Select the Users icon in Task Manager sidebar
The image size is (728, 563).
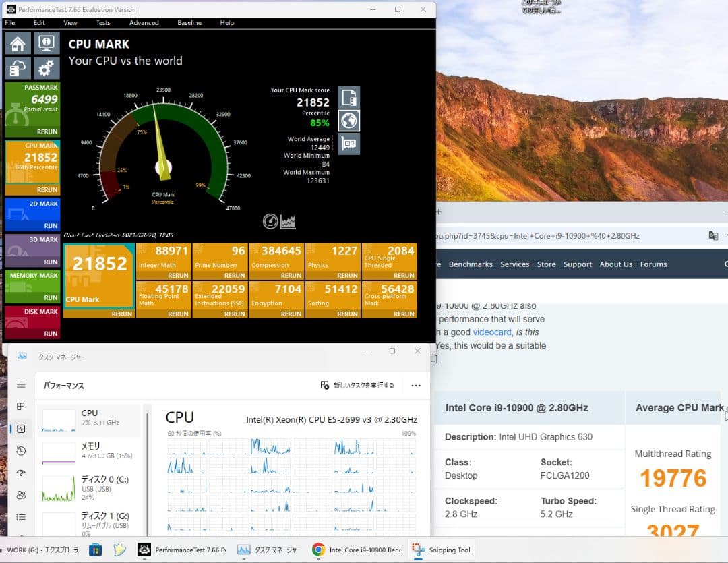(x=20, y=494)
